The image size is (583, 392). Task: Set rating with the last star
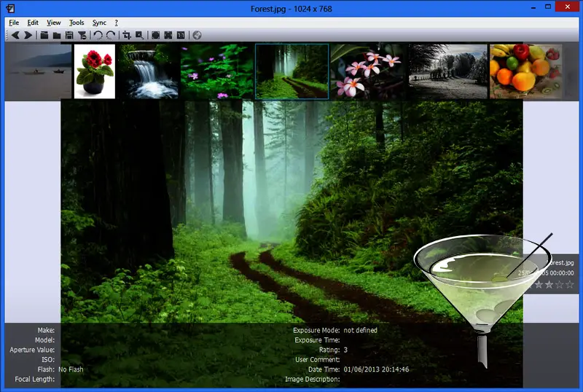pos(570,285)
